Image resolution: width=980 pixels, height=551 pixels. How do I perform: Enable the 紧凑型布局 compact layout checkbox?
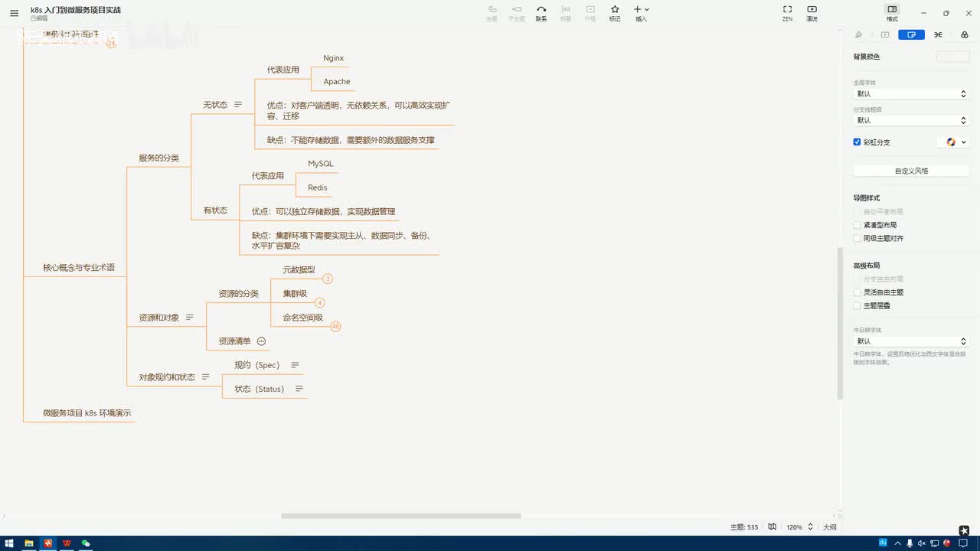click(x=857, y=225)
